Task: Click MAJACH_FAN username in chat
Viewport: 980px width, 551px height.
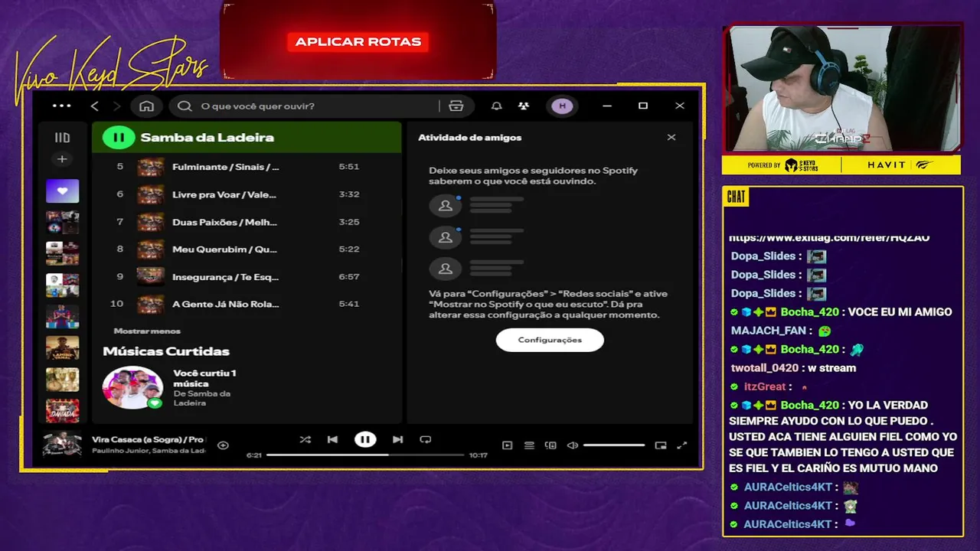Action: pyautogui.click(x=769, y=331)
